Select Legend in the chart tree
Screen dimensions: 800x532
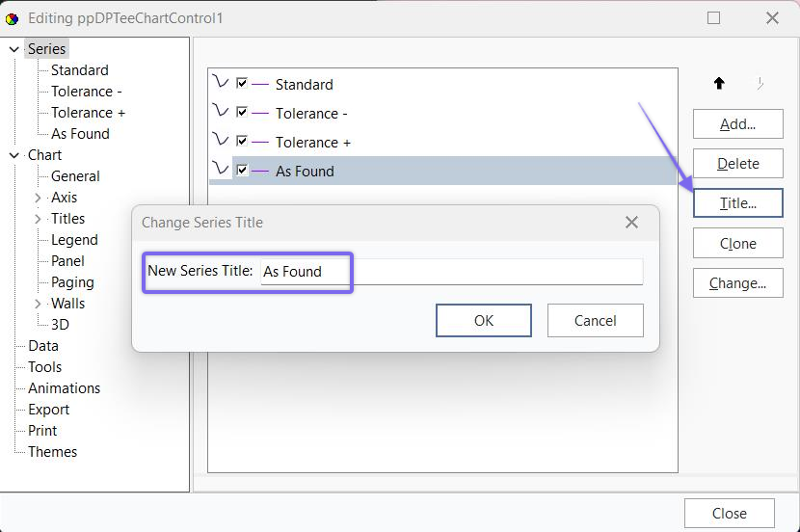[74, 240]
